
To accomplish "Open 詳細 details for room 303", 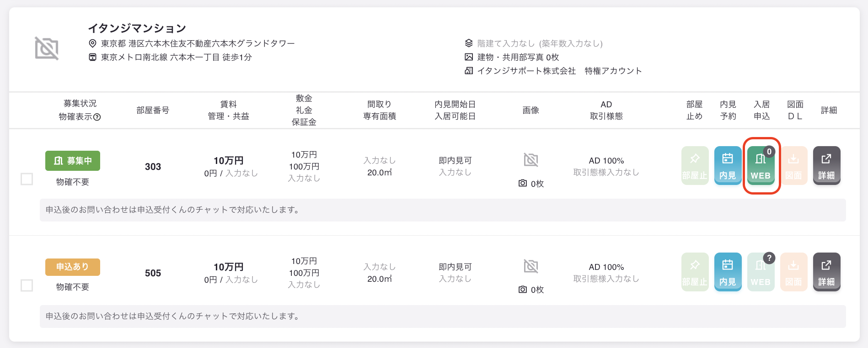I will pos(826,165).
